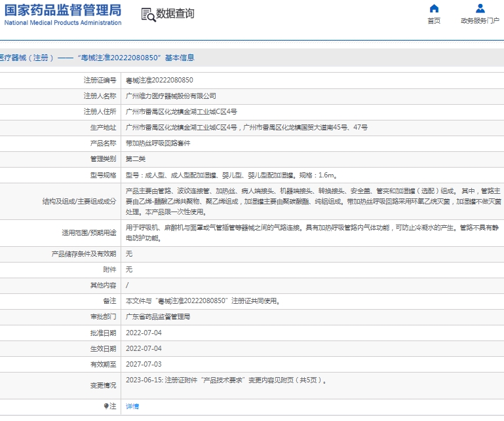
Task: Click the 注册人名称 label
Action: tap(100, 96)
